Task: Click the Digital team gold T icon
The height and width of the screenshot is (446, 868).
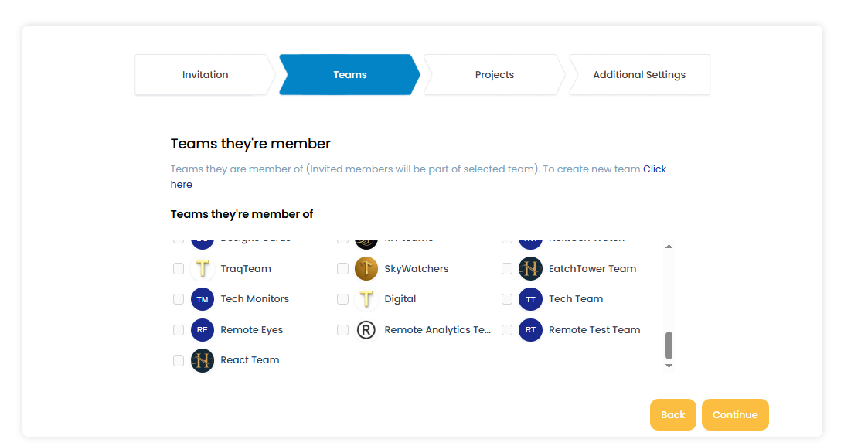Action: click(x=365, y=299)
